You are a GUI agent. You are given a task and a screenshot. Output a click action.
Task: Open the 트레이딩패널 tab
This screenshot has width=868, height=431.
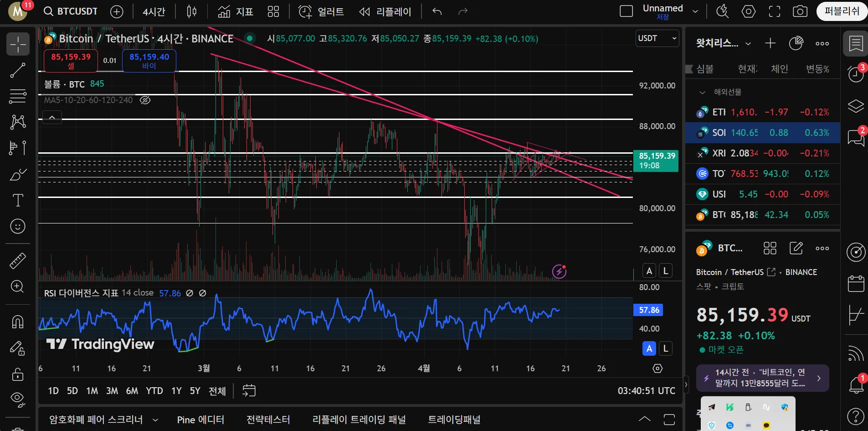[454, 420]
